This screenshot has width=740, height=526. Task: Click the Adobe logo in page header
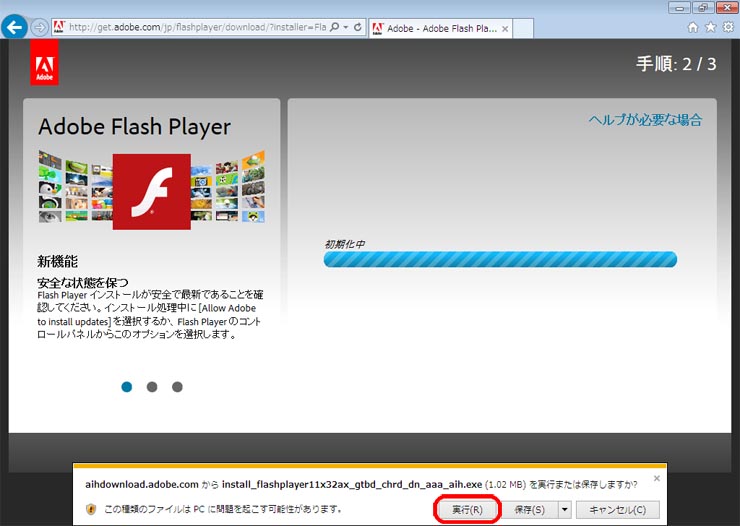point(44,63)
